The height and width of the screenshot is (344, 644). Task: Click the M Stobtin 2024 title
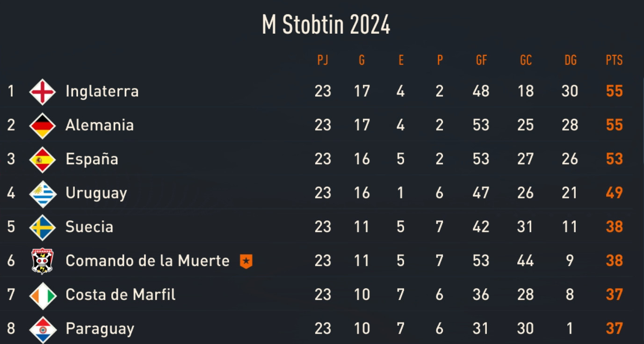click(x=326, y=25)
